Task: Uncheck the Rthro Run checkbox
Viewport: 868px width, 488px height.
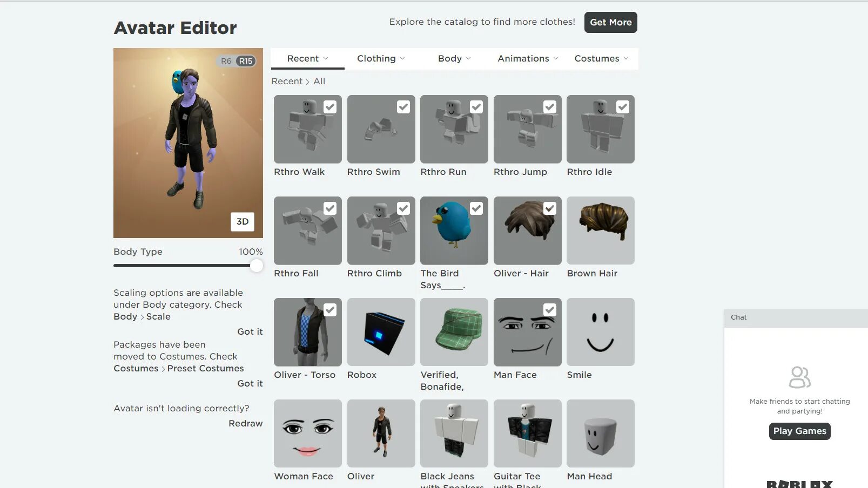Action: (x=476, y=107)
